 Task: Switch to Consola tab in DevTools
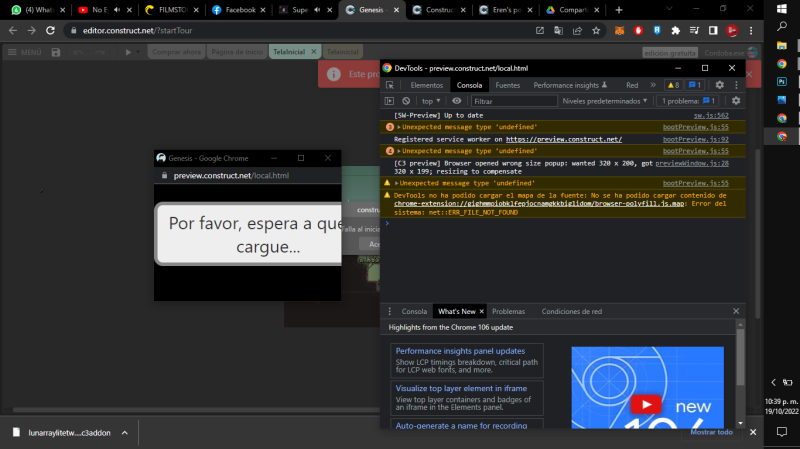[x=469, y=85]
